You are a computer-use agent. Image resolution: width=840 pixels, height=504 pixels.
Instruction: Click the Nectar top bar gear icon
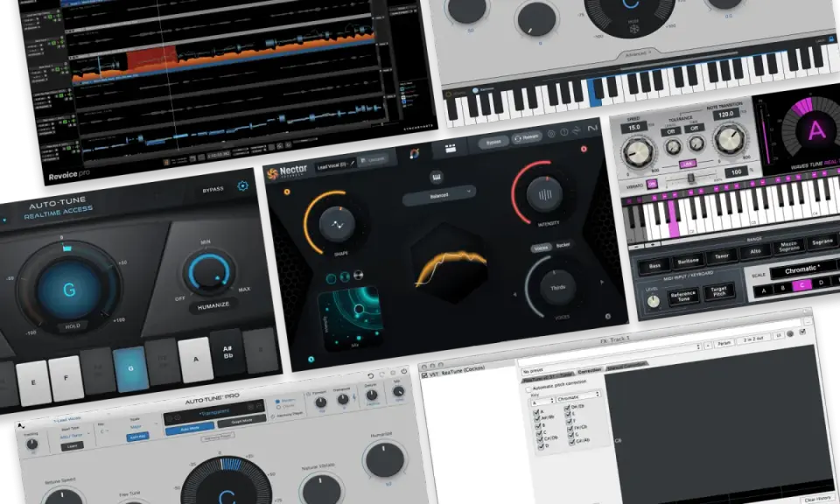551,134
